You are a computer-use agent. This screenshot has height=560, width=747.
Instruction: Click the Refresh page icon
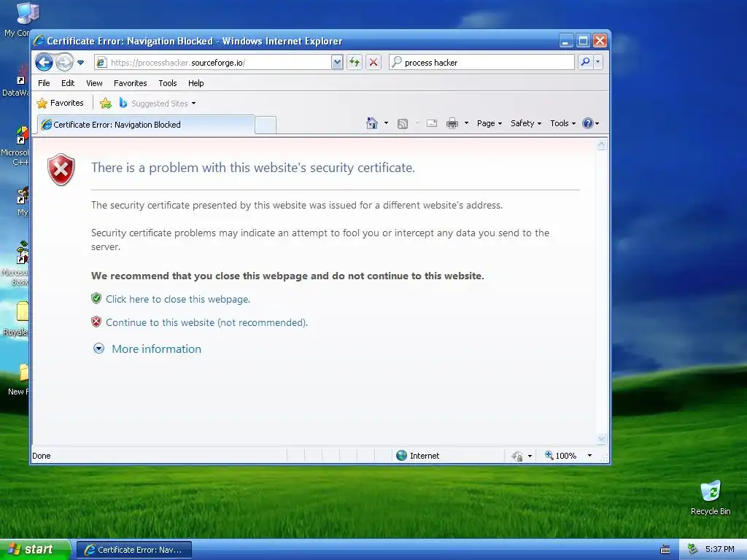(355, 62)
